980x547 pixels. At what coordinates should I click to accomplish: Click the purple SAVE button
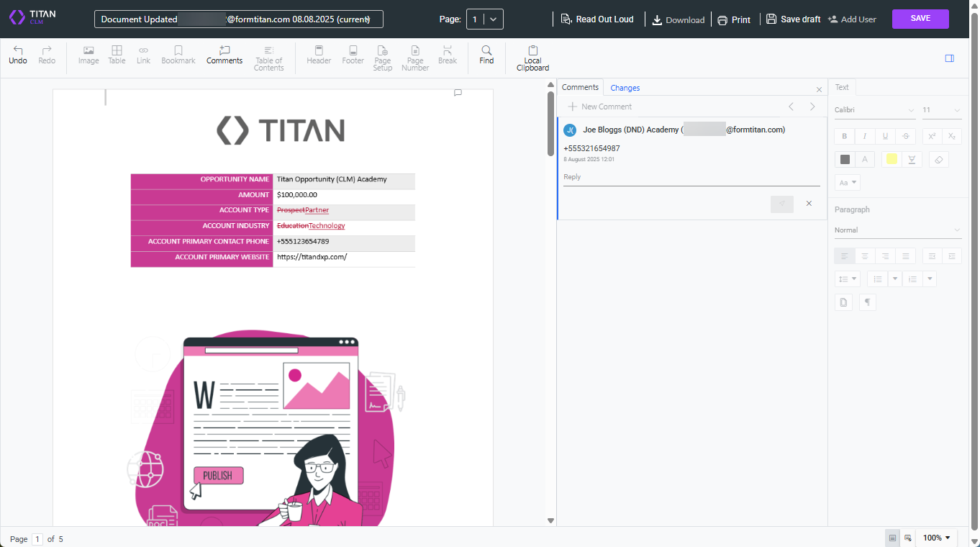pyautogui.click(x=920, y=19)
